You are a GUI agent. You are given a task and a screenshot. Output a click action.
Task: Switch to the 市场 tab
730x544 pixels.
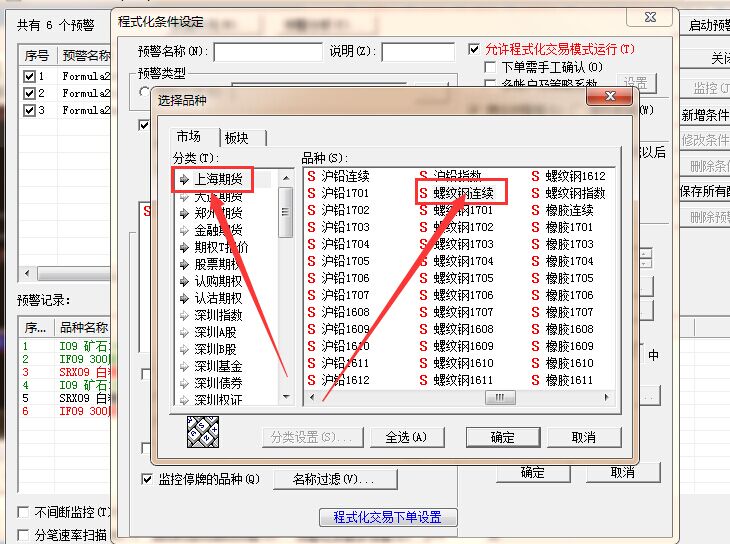pyautogui.click(x=189, y=137)
